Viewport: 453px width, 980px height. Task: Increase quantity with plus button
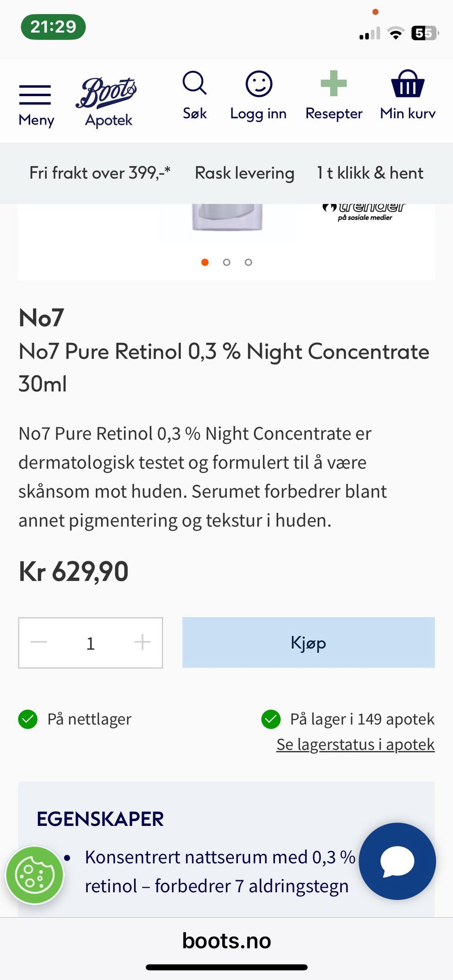click(142, 642)
